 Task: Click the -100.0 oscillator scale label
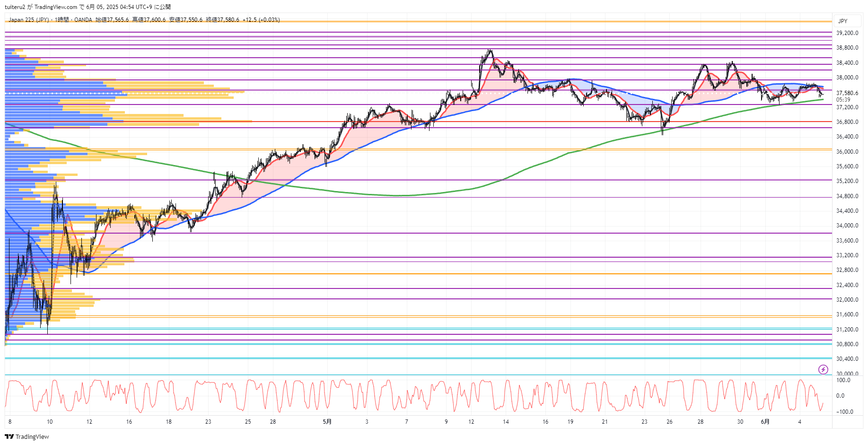[844, 412]
